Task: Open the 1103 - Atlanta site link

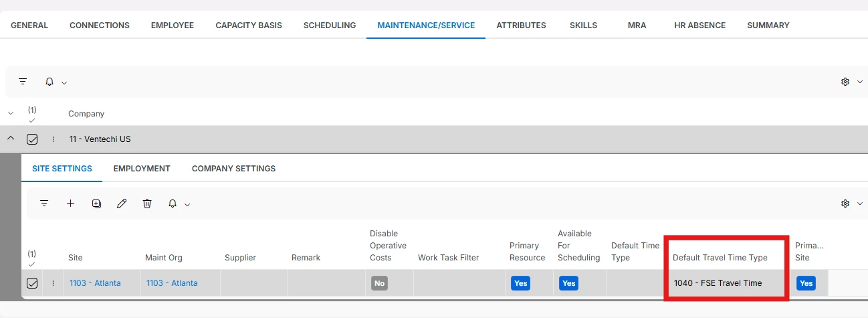Action: [95, 283]
